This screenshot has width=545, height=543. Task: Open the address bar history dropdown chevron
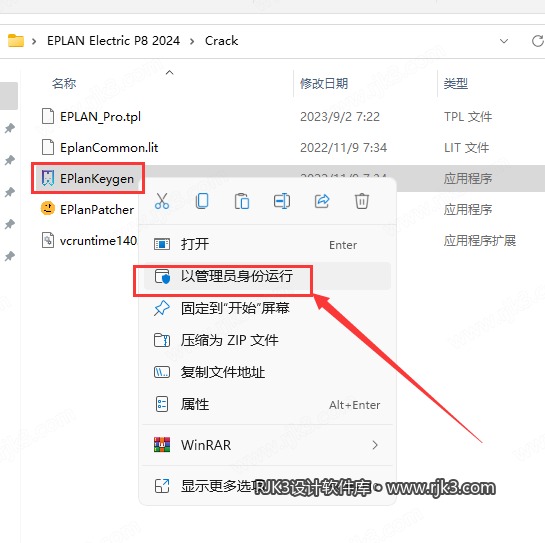pyautogui.click(x=504, y=41)
